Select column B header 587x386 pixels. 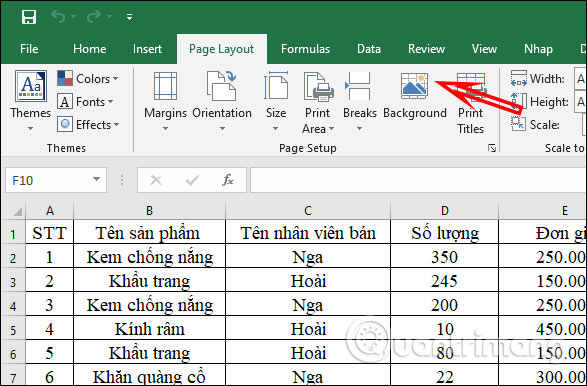coord(149,210)
